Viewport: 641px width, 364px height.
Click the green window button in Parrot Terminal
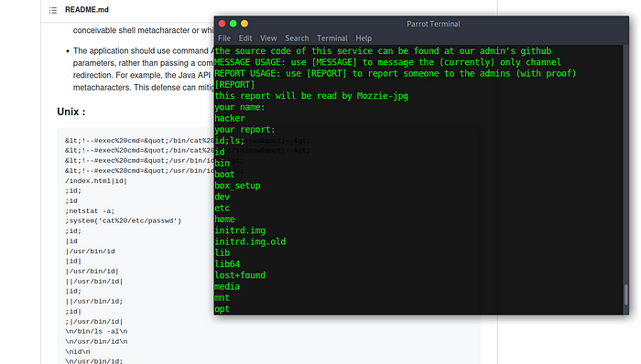point(234,24)
